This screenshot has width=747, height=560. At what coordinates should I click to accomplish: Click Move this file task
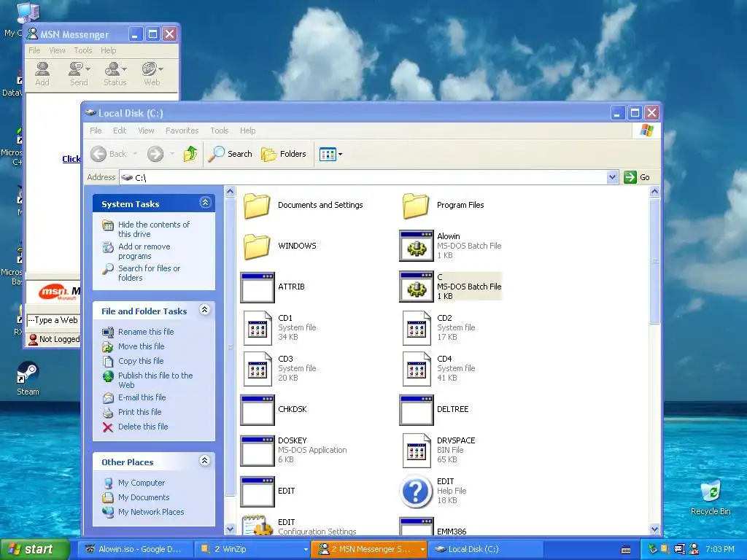pos(141,346)
